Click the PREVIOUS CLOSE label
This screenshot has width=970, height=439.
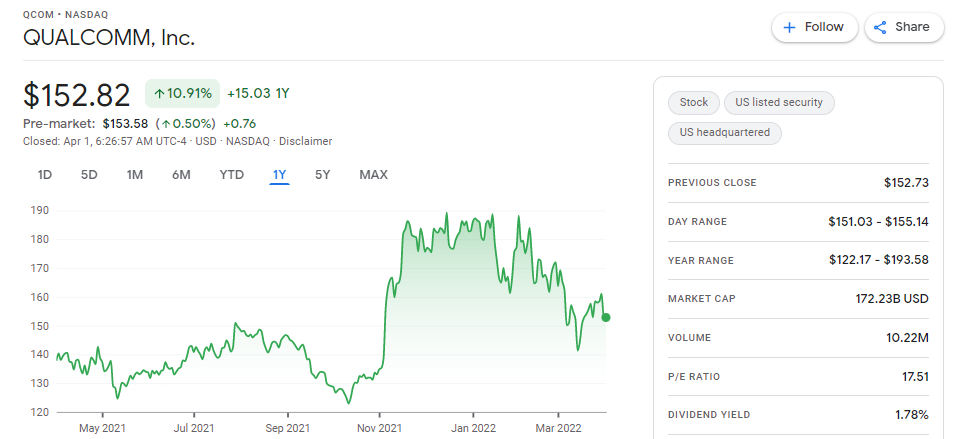click(x=712, y=183)
